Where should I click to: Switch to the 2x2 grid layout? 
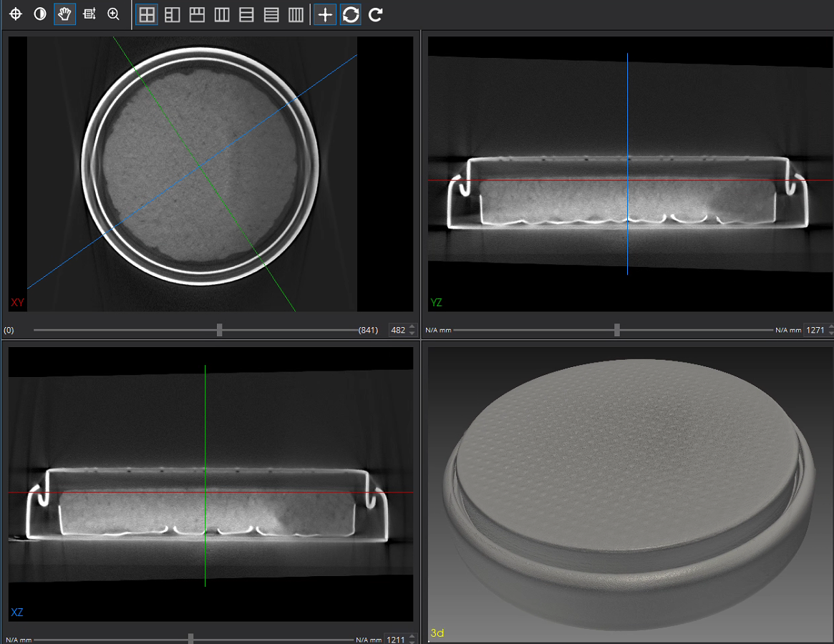[x=147, y=15]
